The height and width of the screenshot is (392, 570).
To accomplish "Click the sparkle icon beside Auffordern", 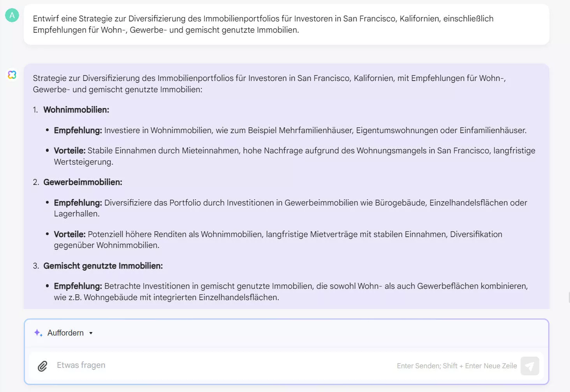I will pyautogui.click(x=38, y=333).
